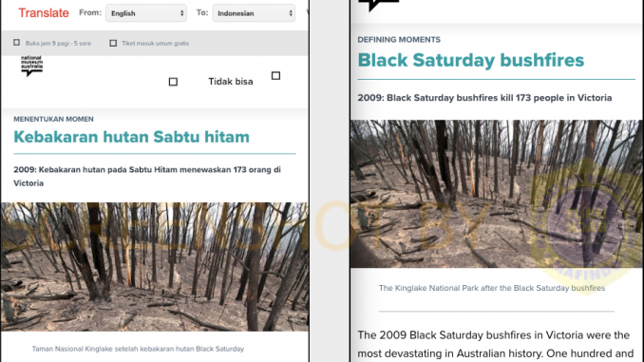The image size is (644, 362).
Task: Click the burnt forest photo in translated page
Action: tap(155, 267)
